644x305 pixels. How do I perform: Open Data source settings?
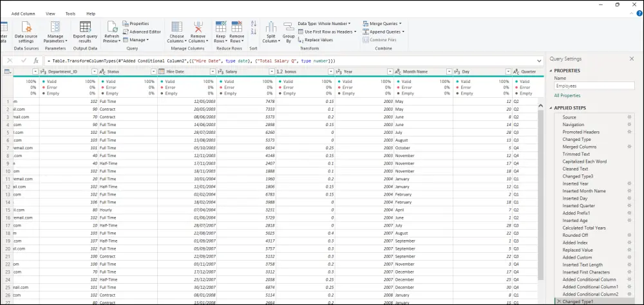coord(26,33)
